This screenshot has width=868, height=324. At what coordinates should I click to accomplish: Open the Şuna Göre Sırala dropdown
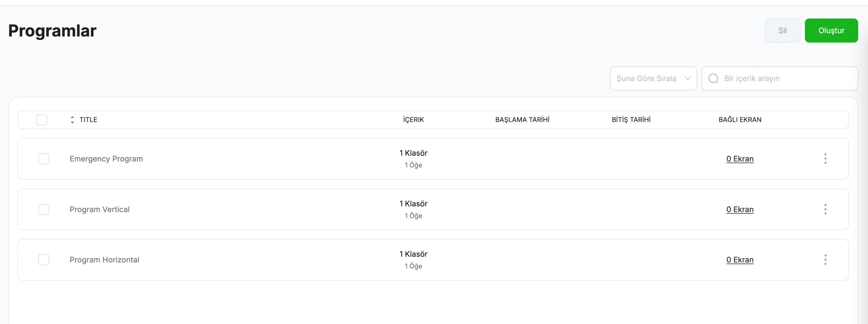(653, 78)
